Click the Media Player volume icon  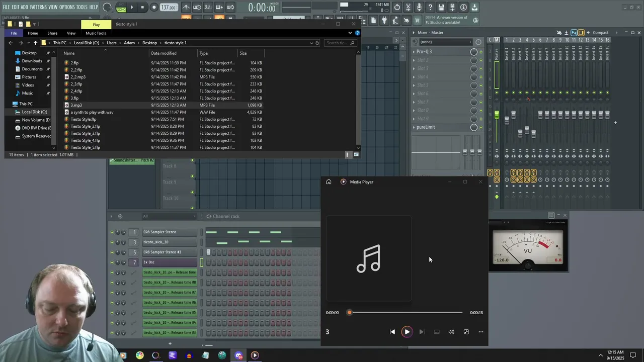coord(451,332)
